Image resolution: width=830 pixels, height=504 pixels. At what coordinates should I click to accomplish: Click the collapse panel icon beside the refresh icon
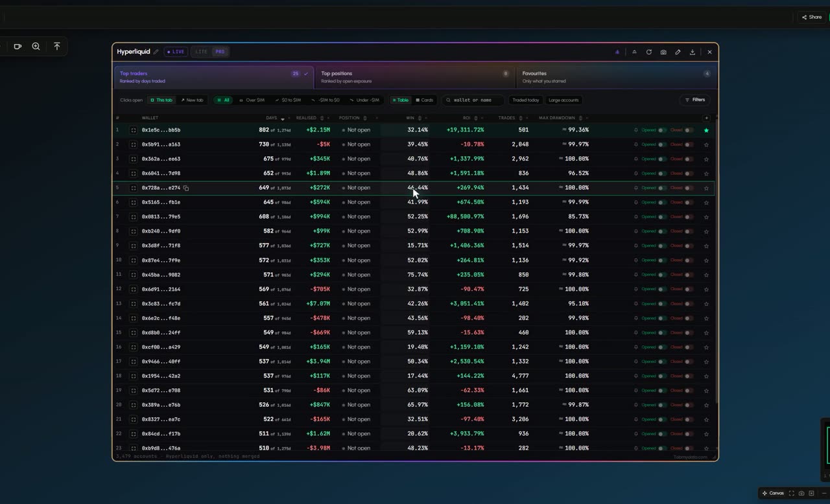coord(634,52)
